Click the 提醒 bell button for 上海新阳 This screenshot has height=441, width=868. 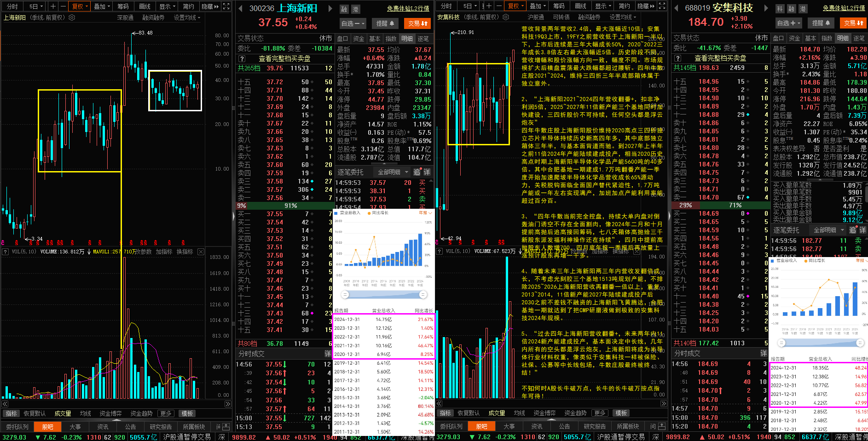point(385,23)
